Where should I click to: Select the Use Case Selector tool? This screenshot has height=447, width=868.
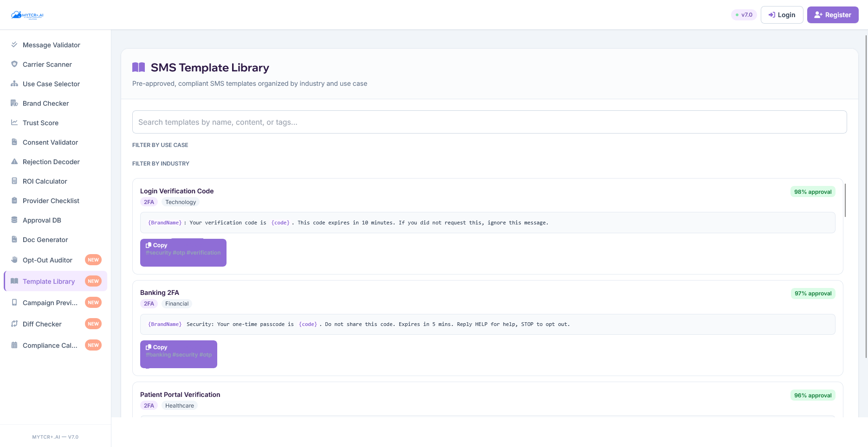pos(51,83)
